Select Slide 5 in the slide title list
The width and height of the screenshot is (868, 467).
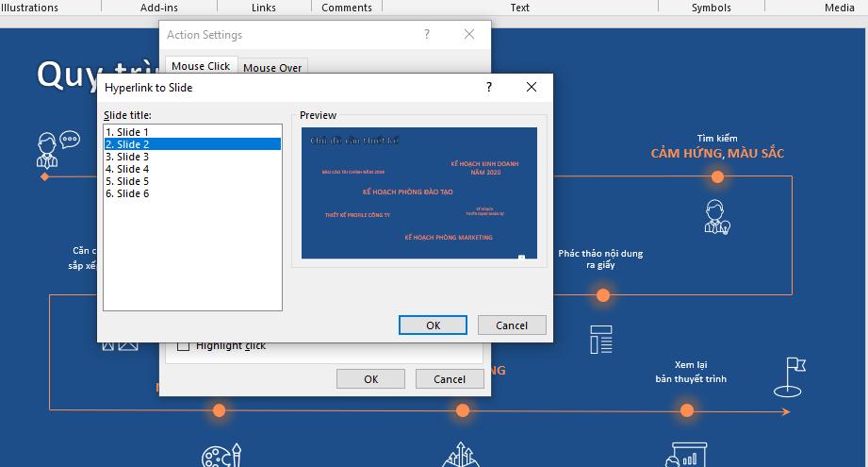(x=192, y=181)
